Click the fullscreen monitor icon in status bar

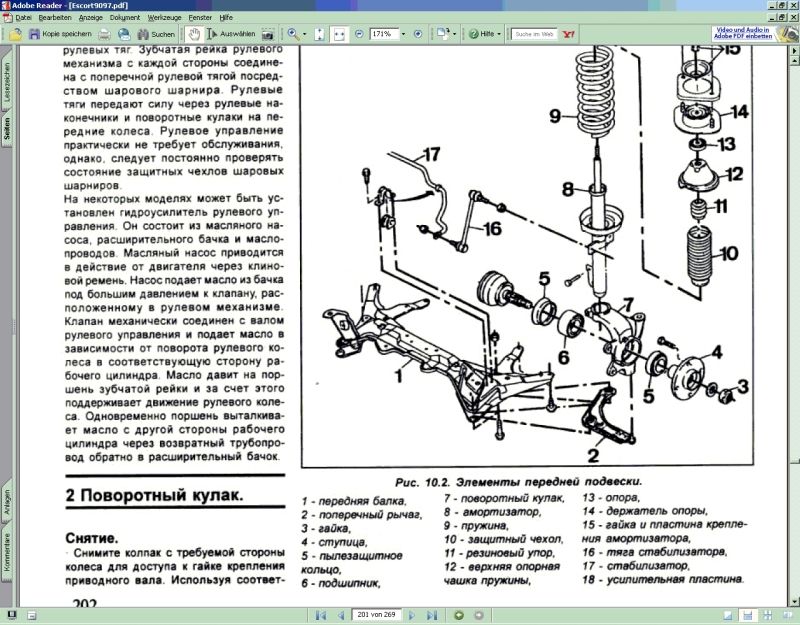pos(11,615)
